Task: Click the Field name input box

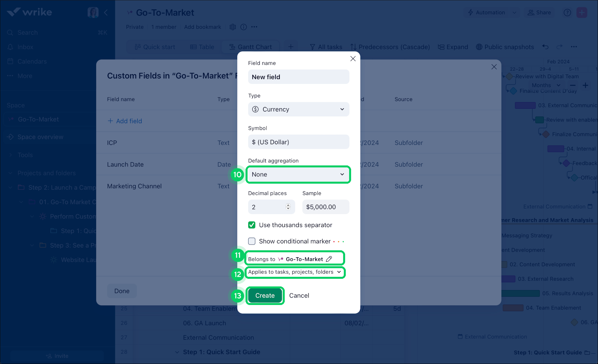Action: click(x=299, y=77)
